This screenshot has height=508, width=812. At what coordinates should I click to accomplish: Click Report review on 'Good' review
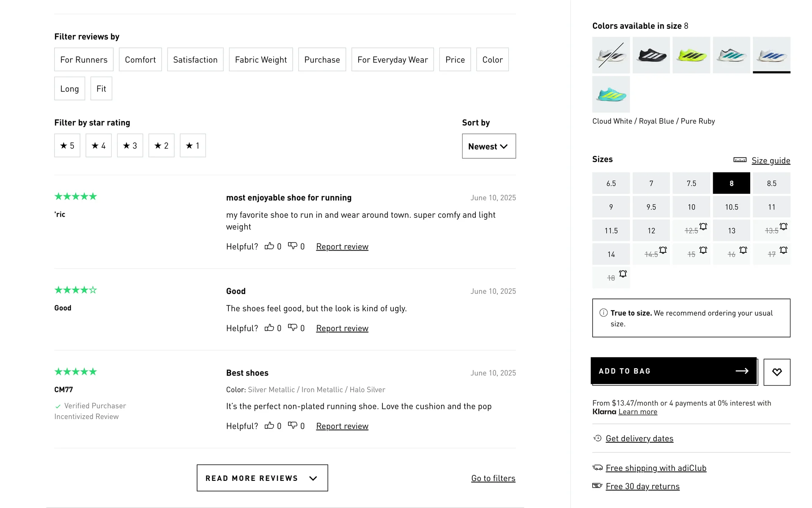click(x=342, y=328)
